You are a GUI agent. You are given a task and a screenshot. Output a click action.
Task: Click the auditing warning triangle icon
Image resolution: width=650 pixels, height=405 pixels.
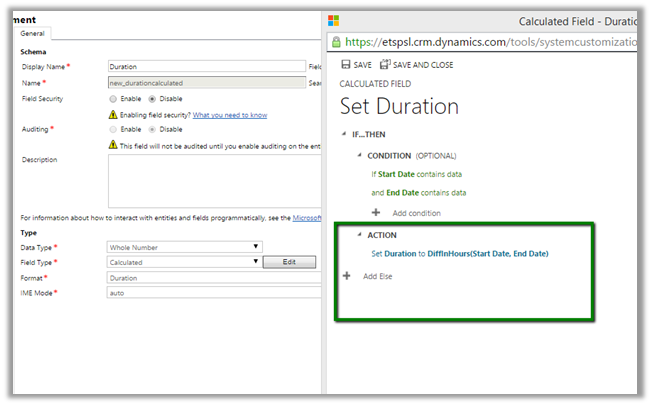[x=113, y=144]
